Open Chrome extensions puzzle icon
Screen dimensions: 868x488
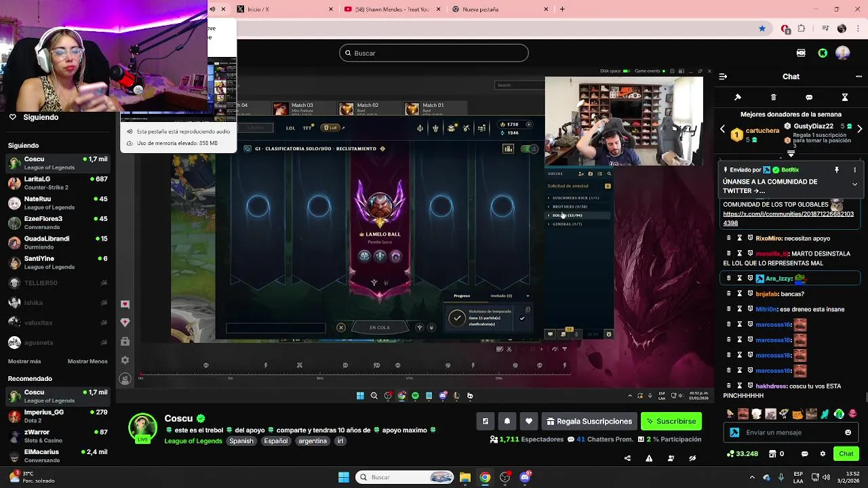point(802,28)
